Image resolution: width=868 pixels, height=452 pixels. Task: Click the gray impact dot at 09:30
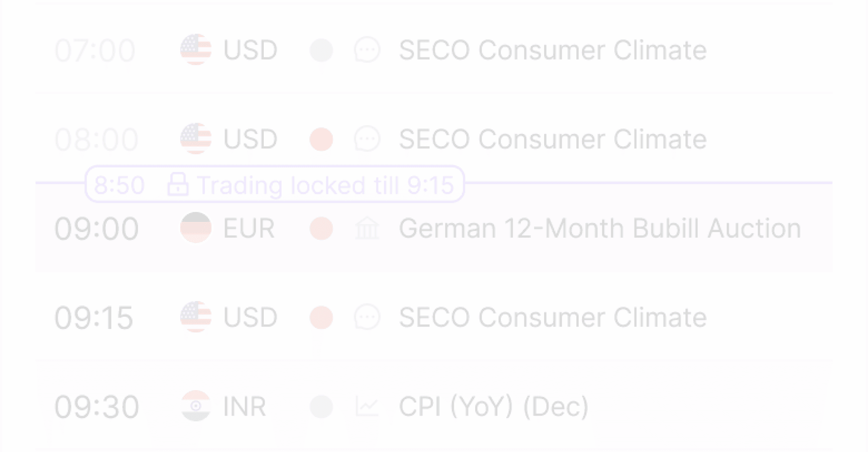(x=321, y=406)
